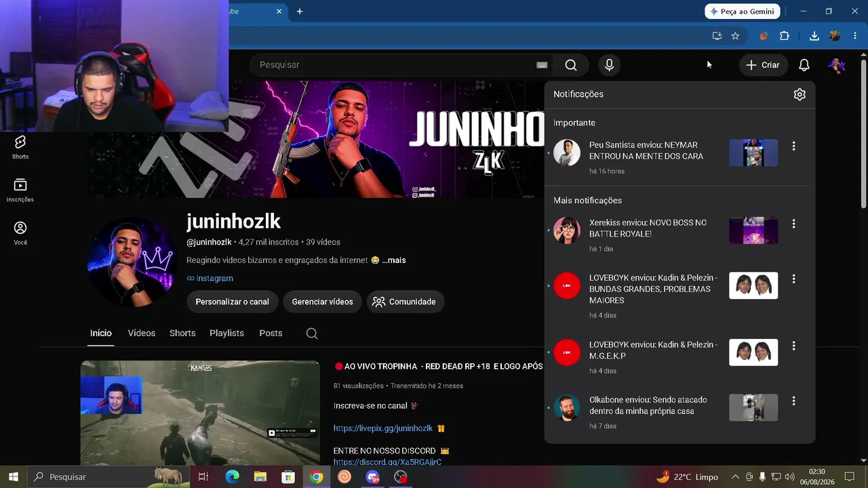Show hidden system tray icons
The image size is (868, 488).
tap(735, 477)
